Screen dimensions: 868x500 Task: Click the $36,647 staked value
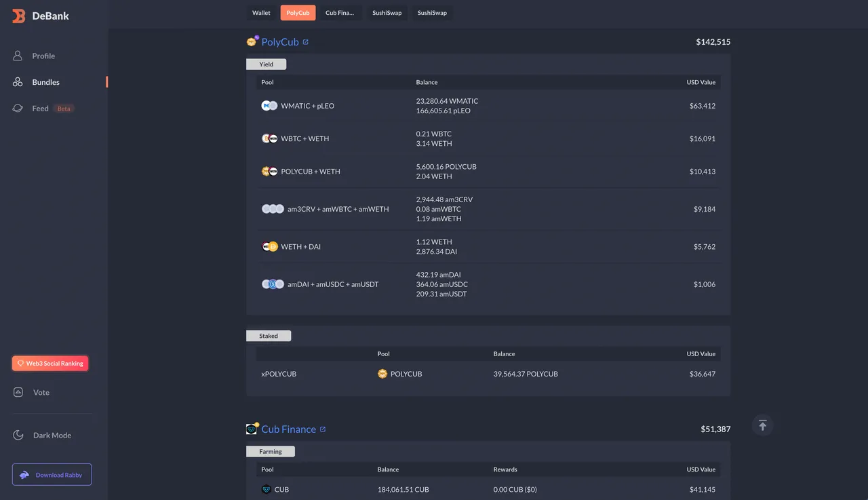pyautogui.click(x=703, y=374)
